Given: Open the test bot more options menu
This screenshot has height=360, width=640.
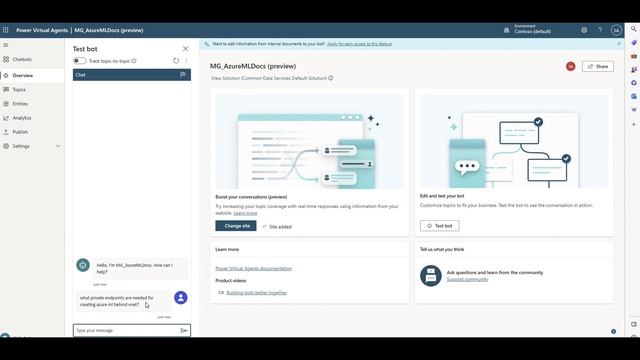Looking at the screenshot, I should [x=186, y=61].
